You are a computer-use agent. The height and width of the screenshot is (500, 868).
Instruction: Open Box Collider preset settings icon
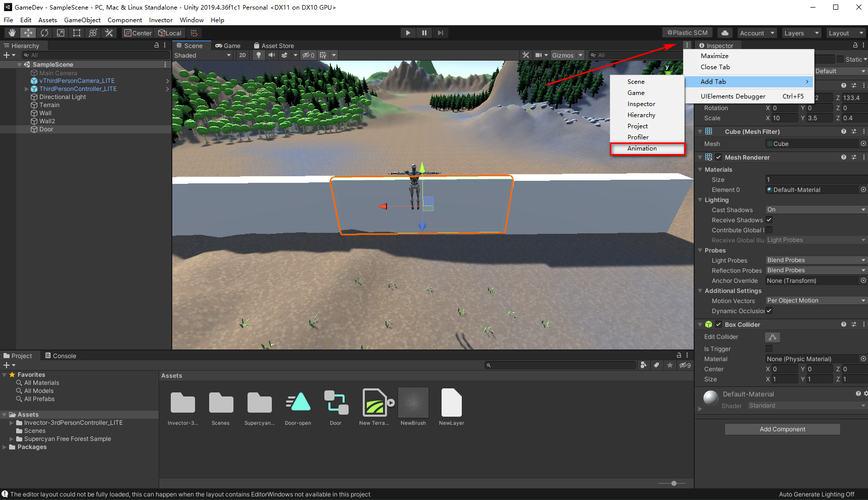[854, 325]
